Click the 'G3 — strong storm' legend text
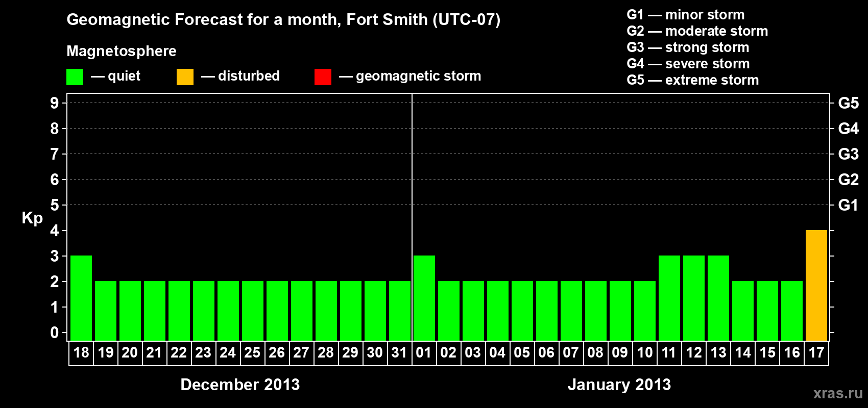Viewport: 868px width, 408px height. click(688, 47)
